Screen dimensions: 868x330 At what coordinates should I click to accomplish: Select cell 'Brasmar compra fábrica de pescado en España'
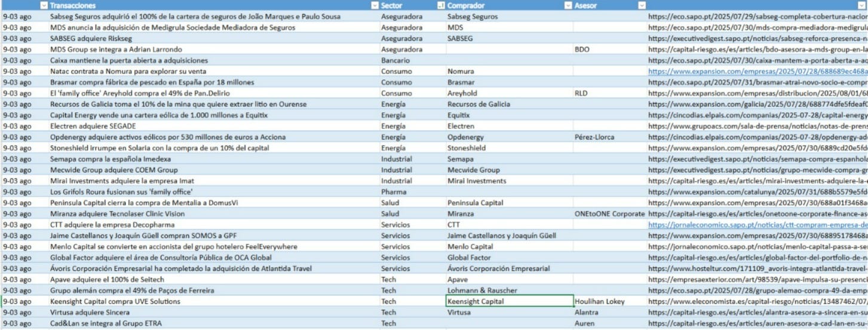tap(214, 82)
